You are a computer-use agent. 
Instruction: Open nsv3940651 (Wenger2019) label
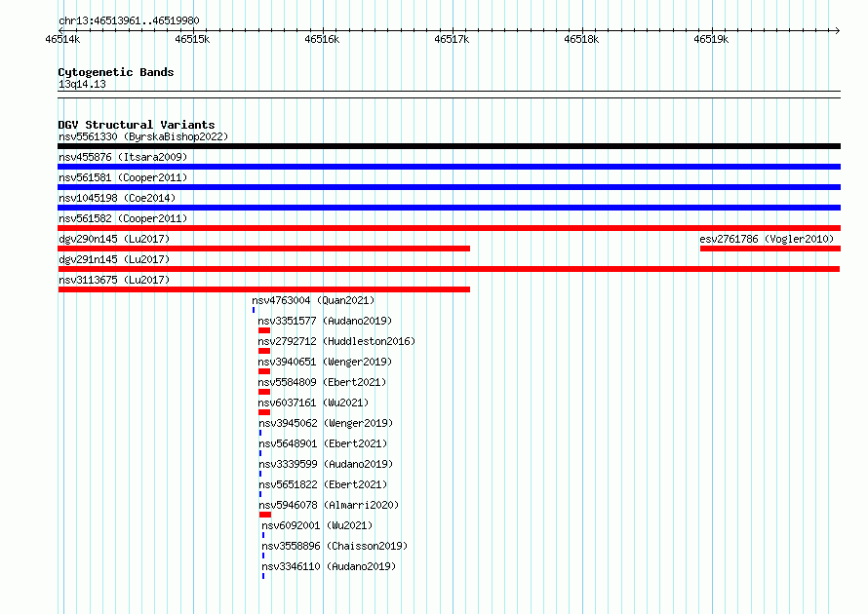click(325, 362)
